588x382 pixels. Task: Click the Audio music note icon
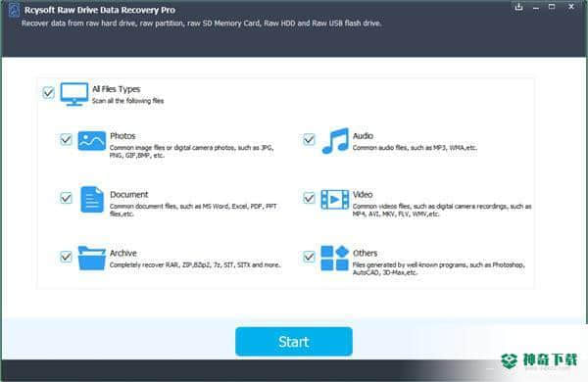click(x=335, y=141)
